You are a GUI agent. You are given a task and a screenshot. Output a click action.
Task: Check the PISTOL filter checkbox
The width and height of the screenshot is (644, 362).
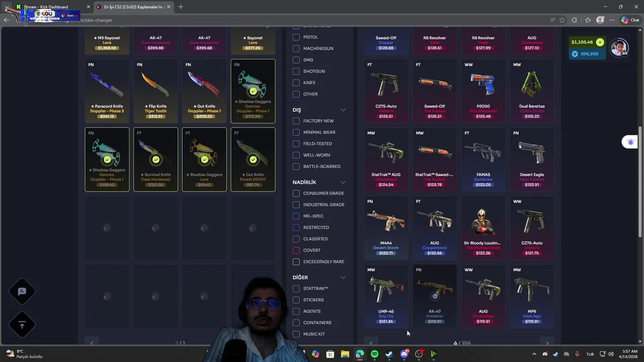pos(296,37)
